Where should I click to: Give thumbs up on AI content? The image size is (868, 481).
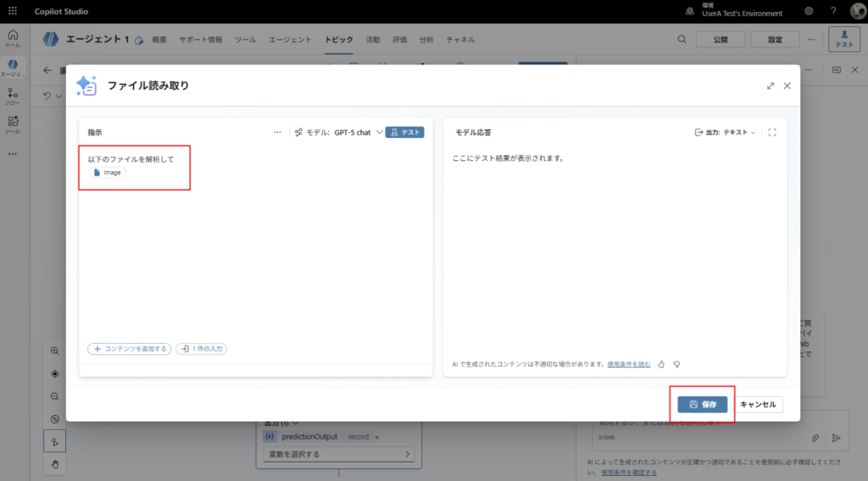(661, 364)
